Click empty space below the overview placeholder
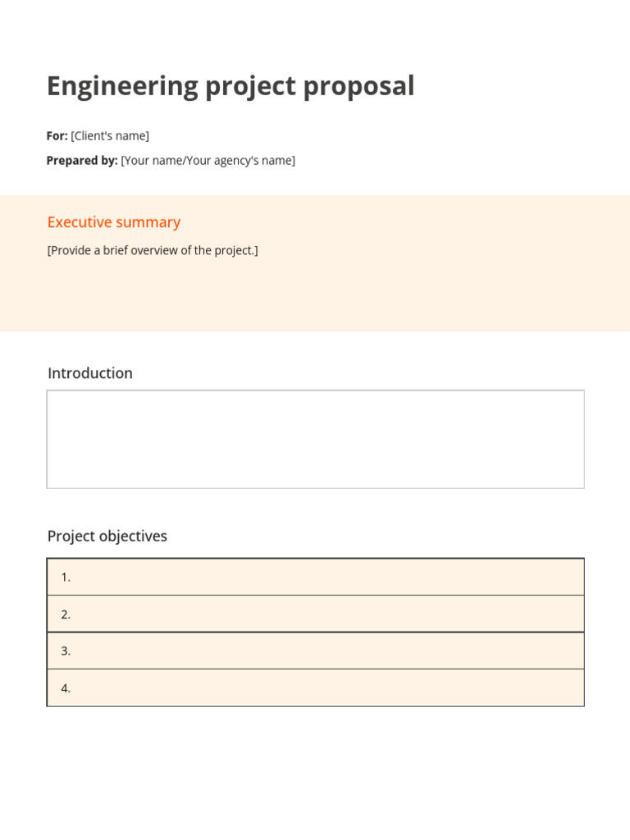 click(x=315, y=295)
